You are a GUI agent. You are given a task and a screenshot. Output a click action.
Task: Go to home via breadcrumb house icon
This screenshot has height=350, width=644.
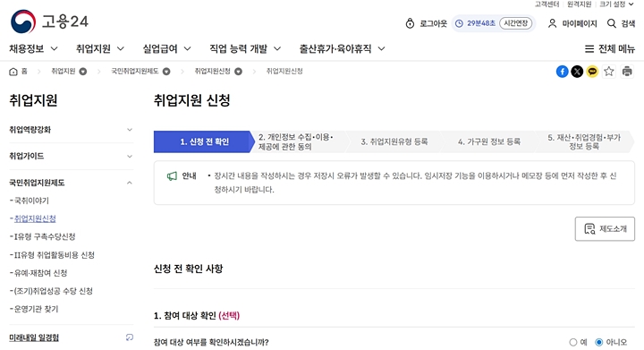coord(13,72)
